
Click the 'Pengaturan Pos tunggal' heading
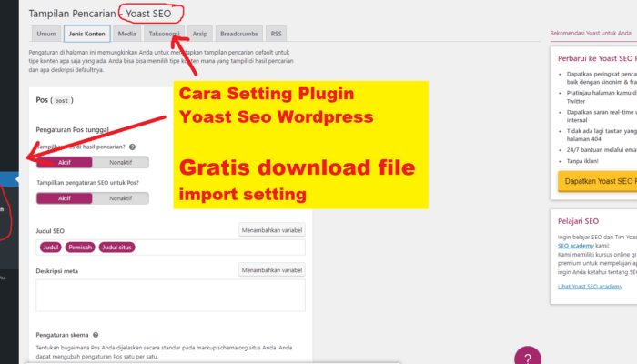(72, 129)
